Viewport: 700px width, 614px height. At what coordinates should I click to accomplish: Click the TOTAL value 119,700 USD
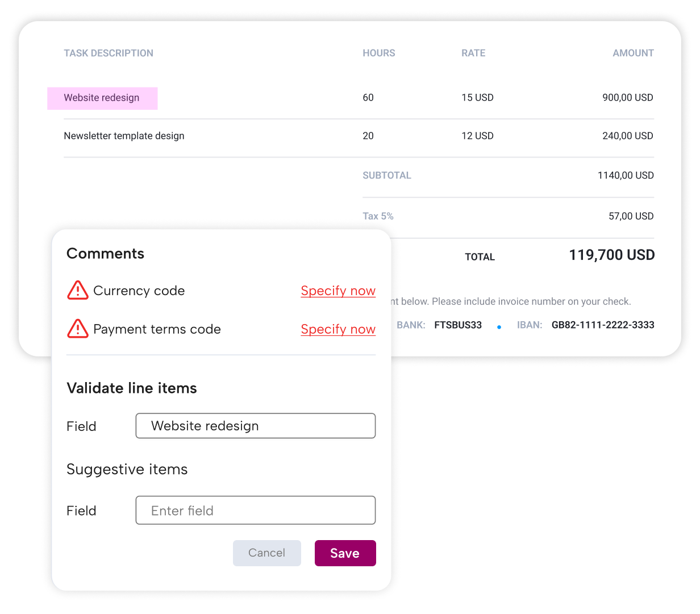click(611, 255)
